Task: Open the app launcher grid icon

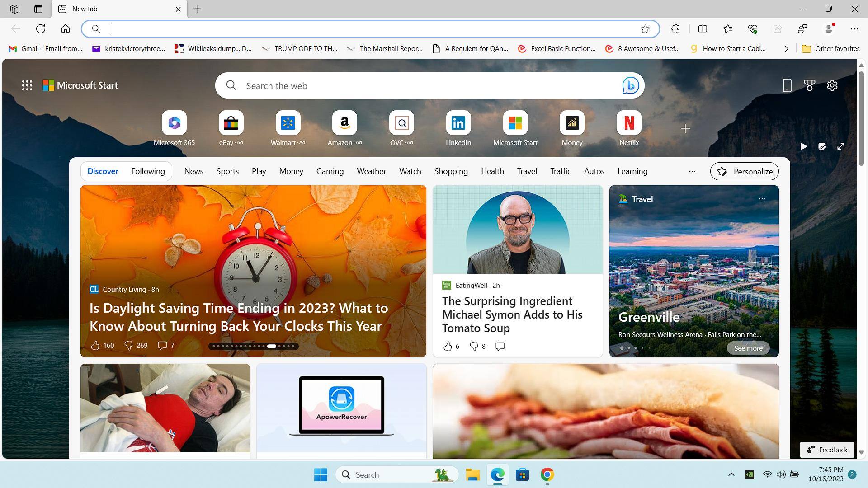Action: [x=27, y=85]
